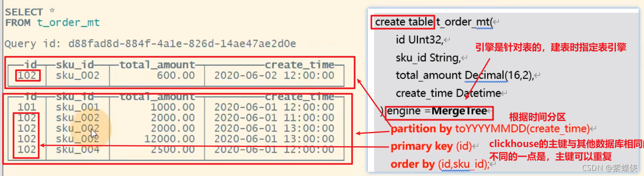Select the 1000.00 amount cell
644x176 pixels.
173,108
